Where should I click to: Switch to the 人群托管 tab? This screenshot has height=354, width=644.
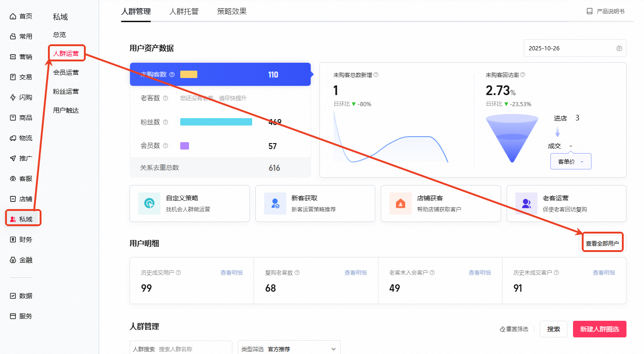[x=184, y=12]
